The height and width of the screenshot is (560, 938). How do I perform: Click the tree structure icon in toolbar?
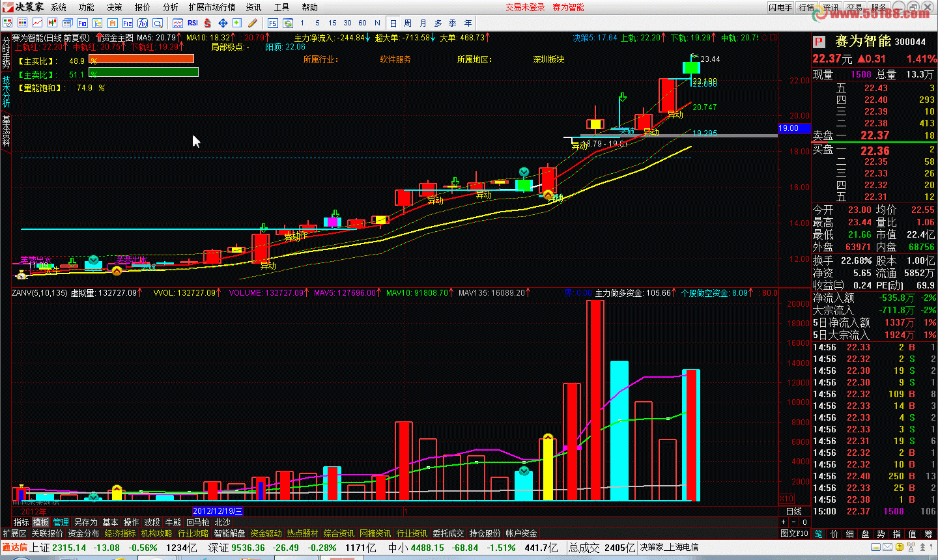click(x=97, y=23)
